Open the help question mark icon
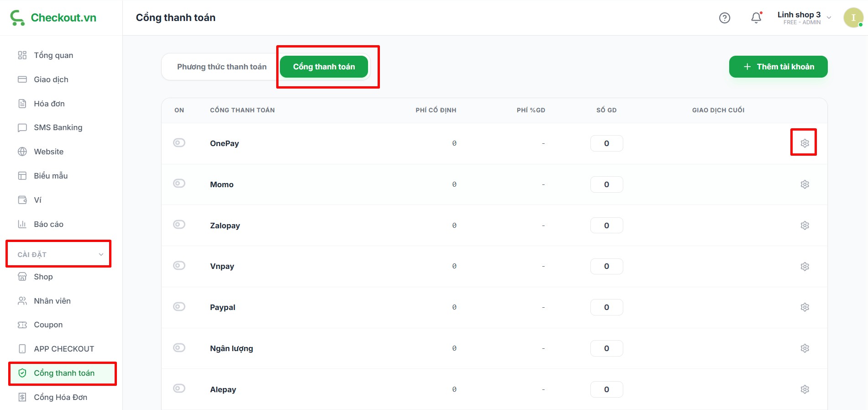The height and width of the screenshot is (410, 868). 724,18
